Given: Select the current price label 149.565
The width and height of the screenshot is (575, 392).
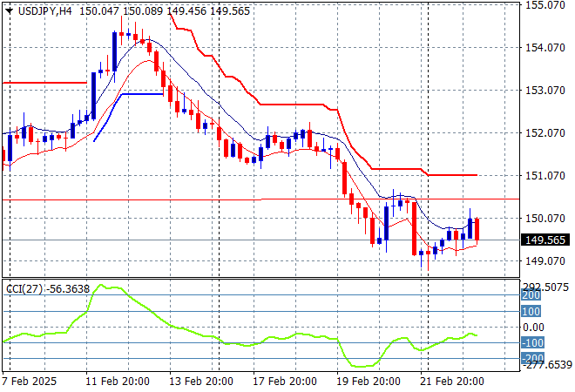Looking at the screenshot, I should (545, 240).
